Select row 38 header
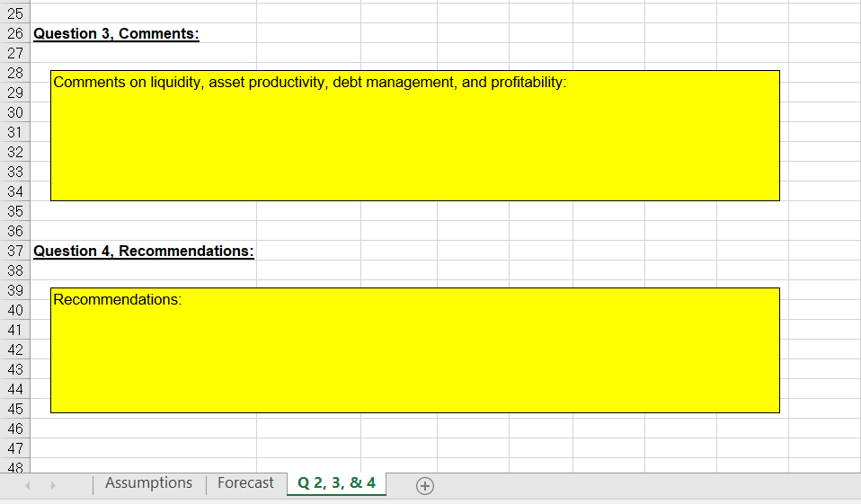 tap(14, 270)
